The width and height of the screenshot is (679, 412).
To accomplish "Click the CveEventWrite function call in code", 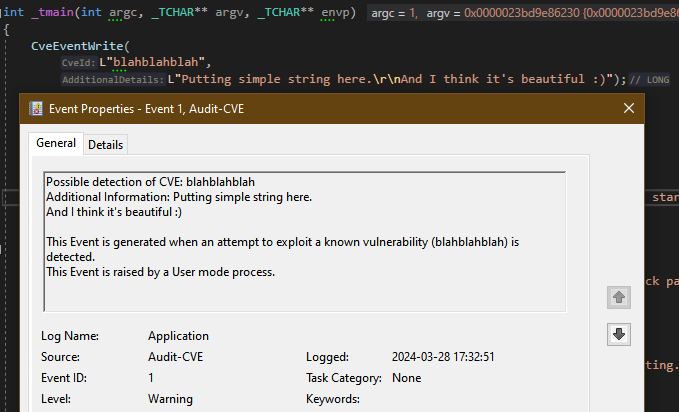I will click(78, 46).
